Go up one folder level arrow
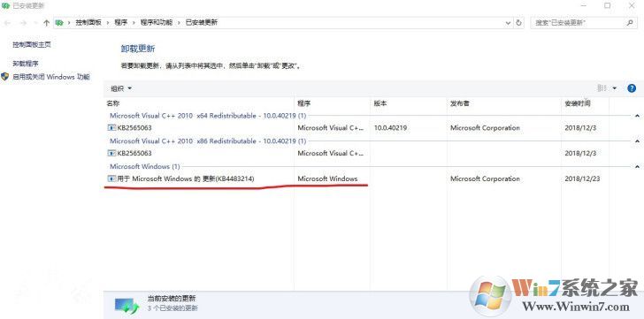 46,23
